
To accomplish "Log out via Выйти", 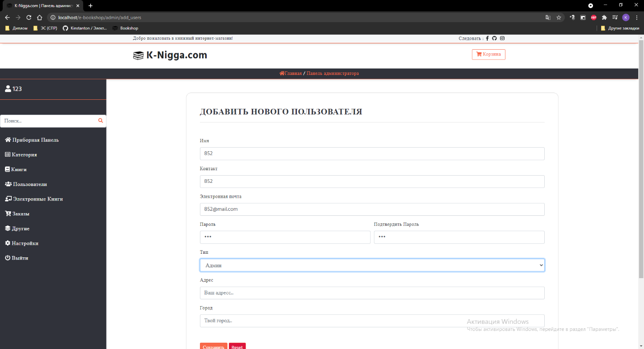I will coord(17,258).
